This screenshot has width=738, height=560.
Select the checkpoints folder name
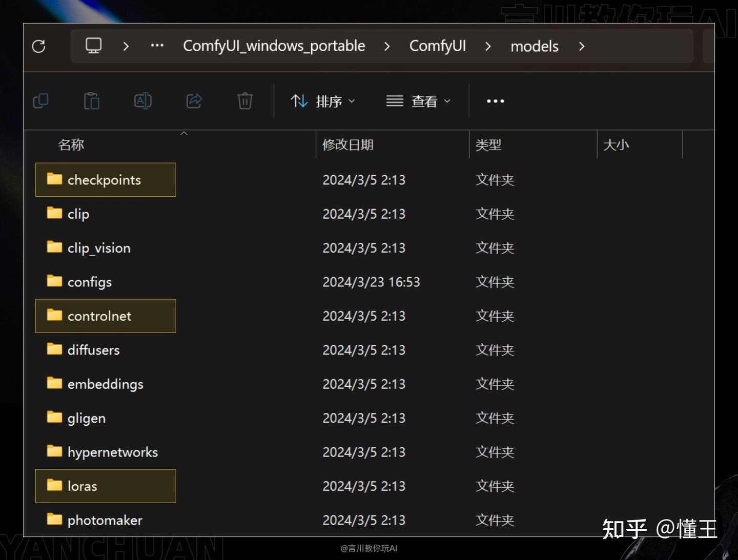[x=104, y=180]
